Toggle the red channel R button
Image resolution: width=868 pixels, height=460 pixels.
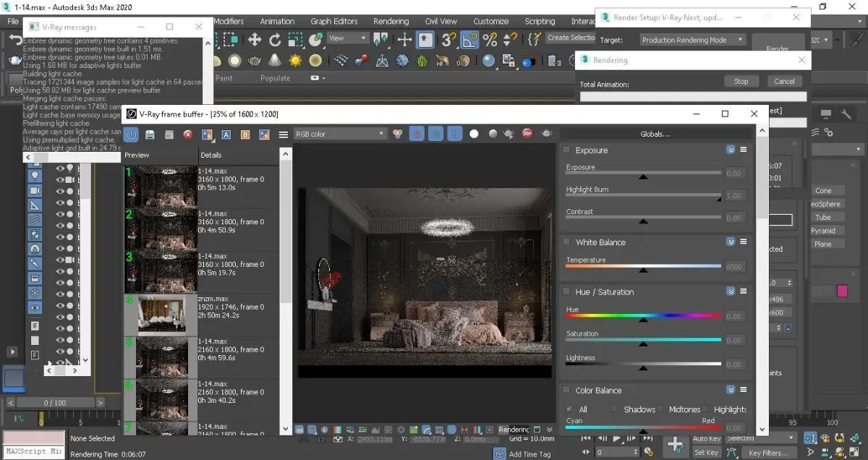[417, 134]
